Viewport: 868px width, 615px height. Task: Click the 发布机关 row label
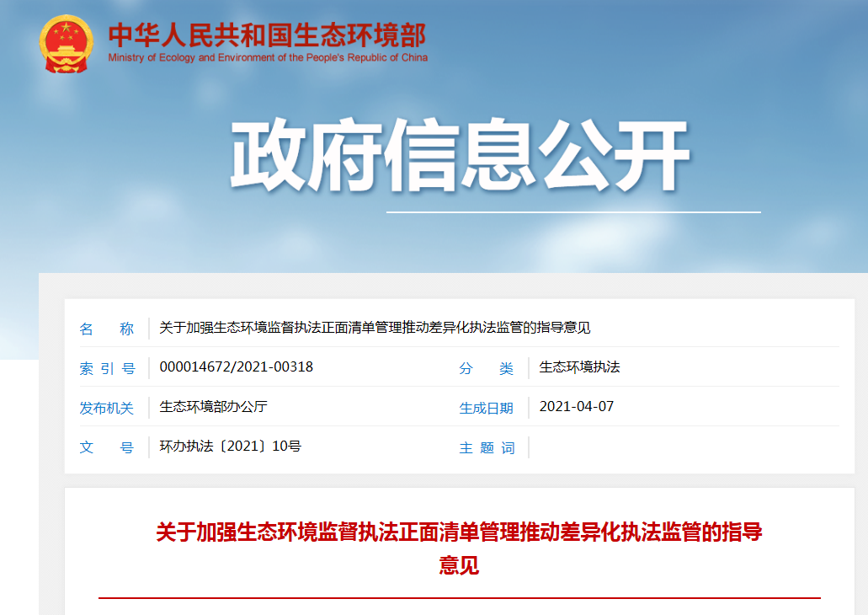pyautogui.click(x=108, y=407)
